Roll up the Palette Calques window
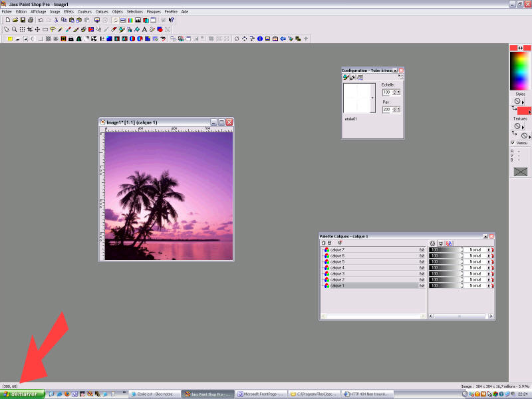The width and height of the screenshot is (532, 399). click(x=485, y=236)
